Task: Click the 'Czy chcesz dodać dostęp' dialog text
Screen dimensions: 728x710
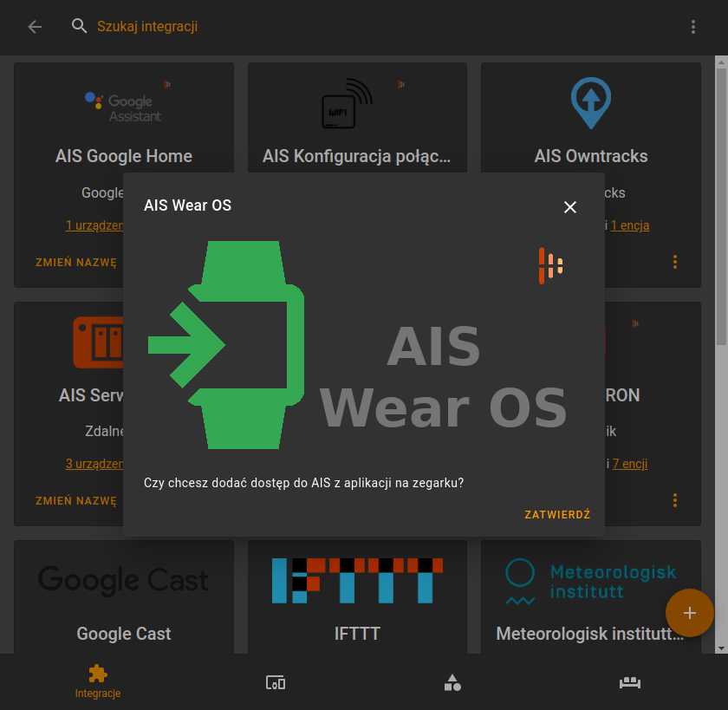Action: (303, 483)
